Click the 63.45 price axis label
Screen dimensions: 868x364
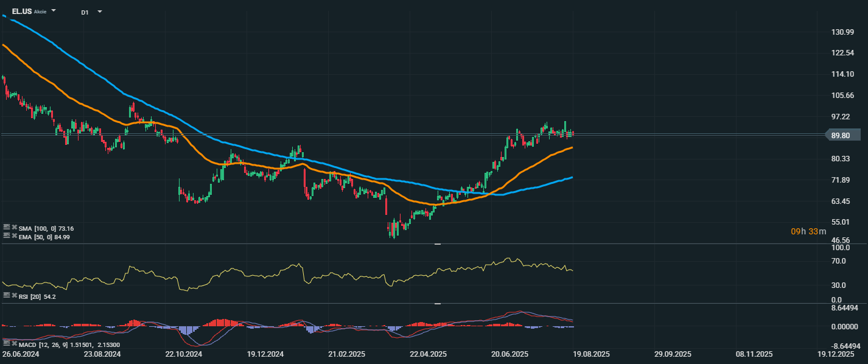841,201
